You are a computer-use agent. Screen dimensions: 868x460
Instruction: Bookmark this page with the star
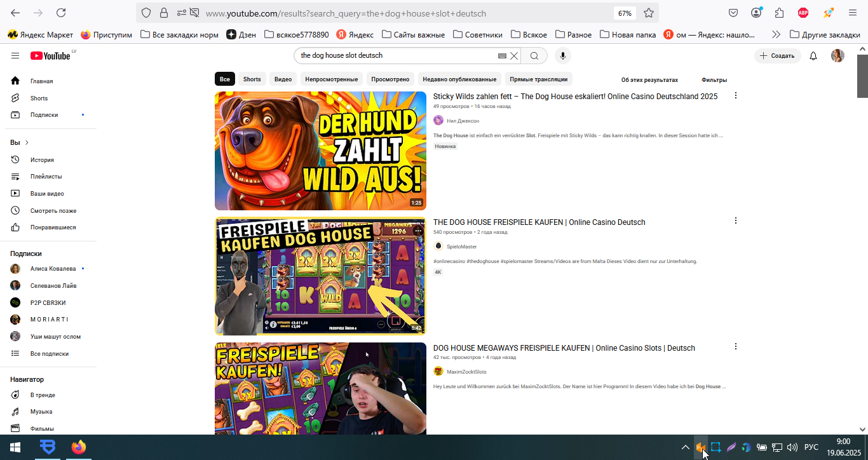point(649,13)
